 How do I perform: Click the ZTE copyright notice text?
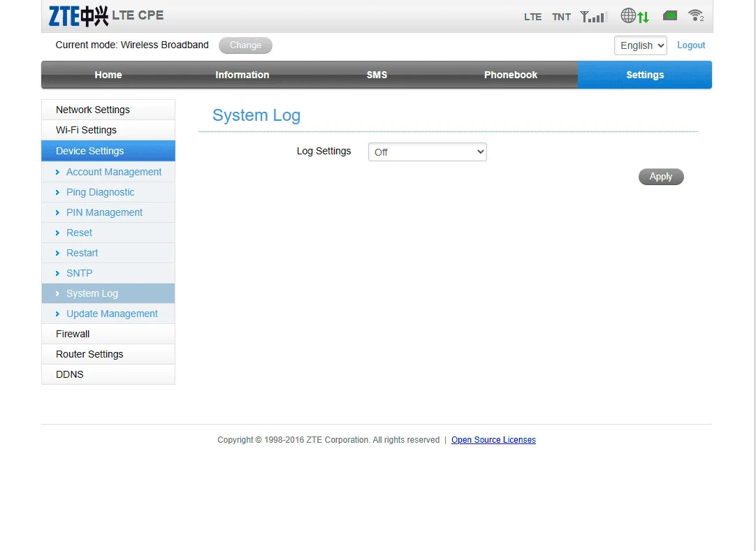click(328, 440)
